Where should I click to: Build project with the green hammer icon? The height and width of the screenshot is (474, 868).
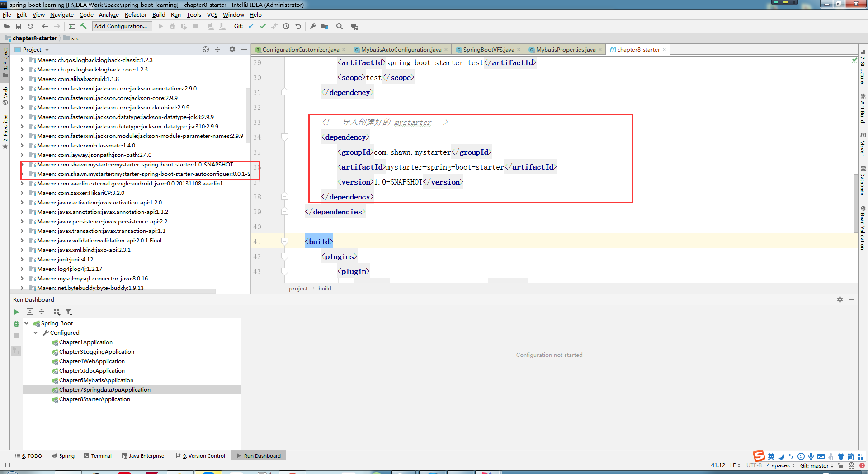click(x=83, y=26)
